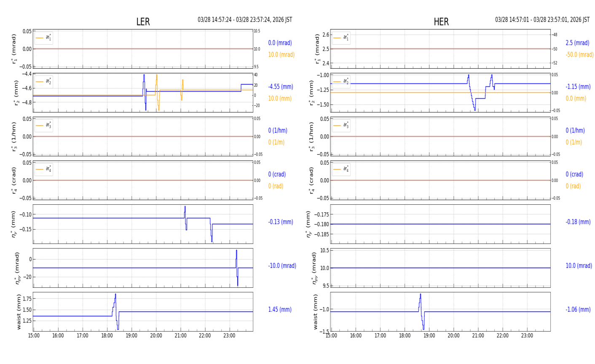Click the HER 0 (1/hm) readout
This screenshot has height=364, width=595.
tap(575, 131)
